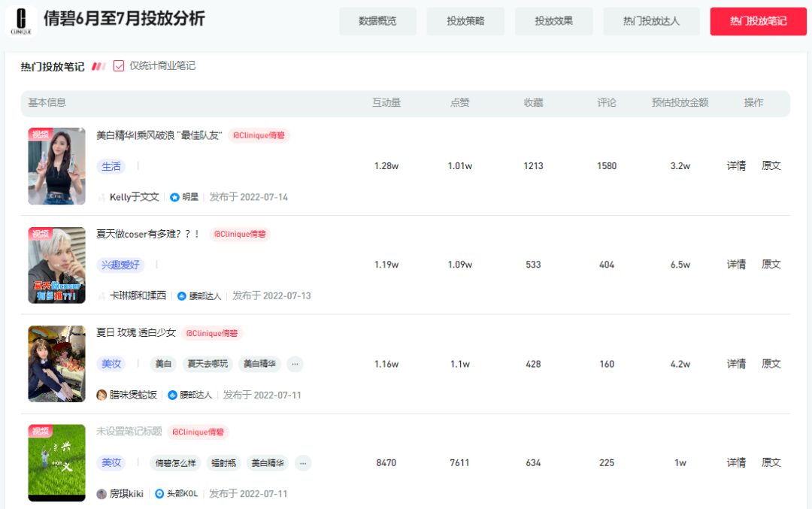Click the 生活 category tag
812x509 pixels.
pyautogui.click(x=111, y=166)
